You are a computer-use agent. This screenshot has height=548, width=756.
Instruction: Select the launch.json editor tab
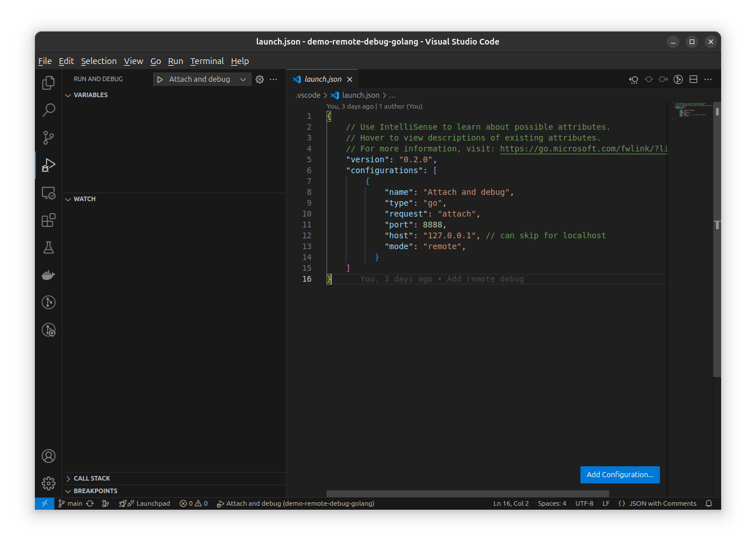pos(323,79)
